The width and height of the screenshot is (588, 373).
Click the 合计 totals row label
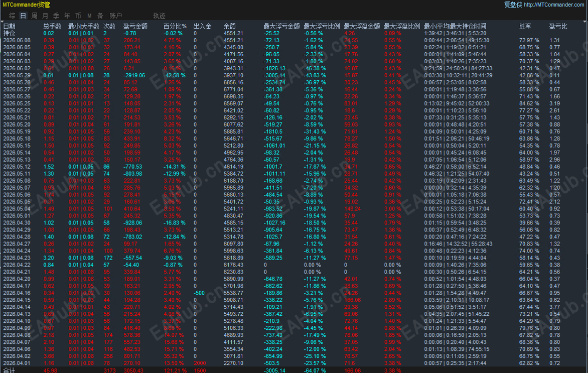(9, 370)
